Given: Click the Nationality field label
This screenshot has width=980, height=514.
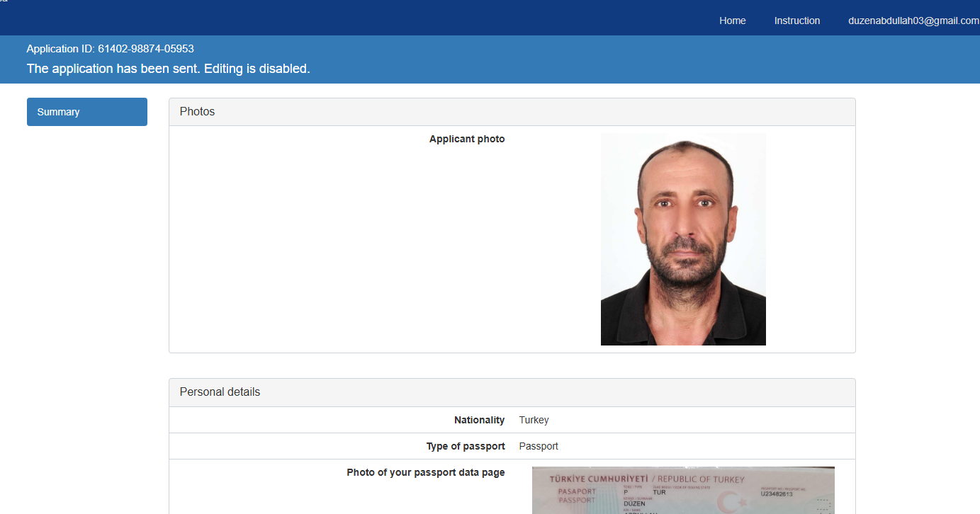Looking at the screenshot, I should (x=479, y=420).
